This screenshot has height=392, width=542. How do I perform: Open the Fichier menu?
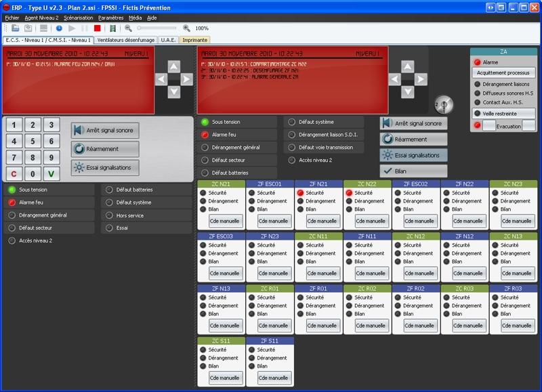point(12,17)
